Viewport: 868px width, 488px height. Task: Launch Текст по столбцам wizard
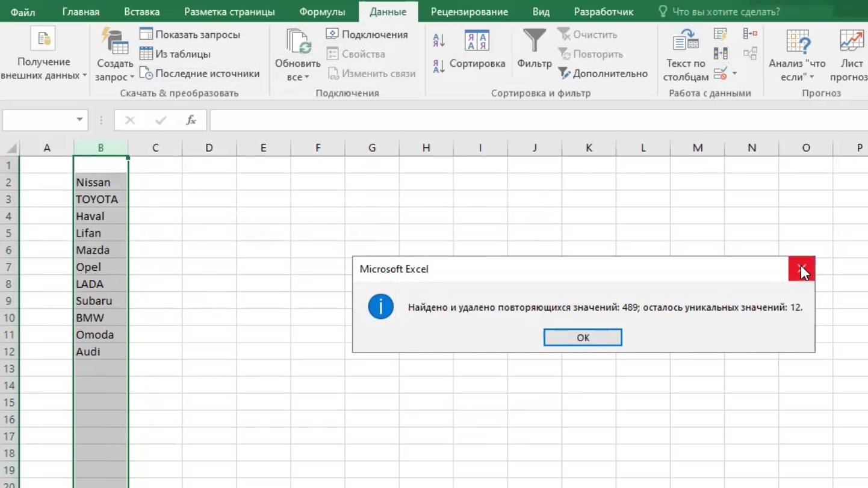pyautogui.click(x=686, y=55)
